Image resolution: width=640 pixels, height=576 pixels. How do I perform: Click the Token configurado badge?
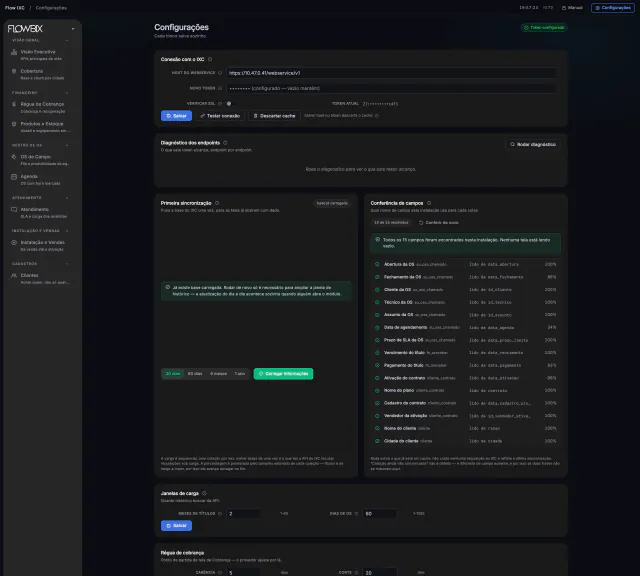pyautogui.click(x=544, y=27)
